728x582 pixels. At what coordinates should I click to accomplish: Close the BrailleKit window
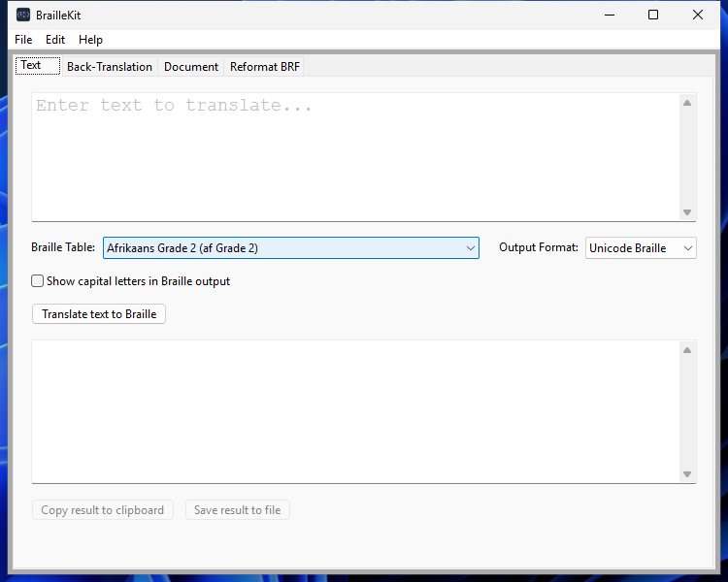pos(698,15)
